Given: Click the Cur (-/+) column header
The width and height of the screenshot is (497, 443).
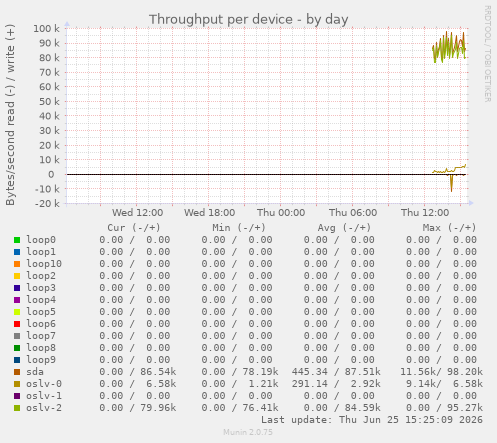Looking at the screenshot, I should click(134, 228).
